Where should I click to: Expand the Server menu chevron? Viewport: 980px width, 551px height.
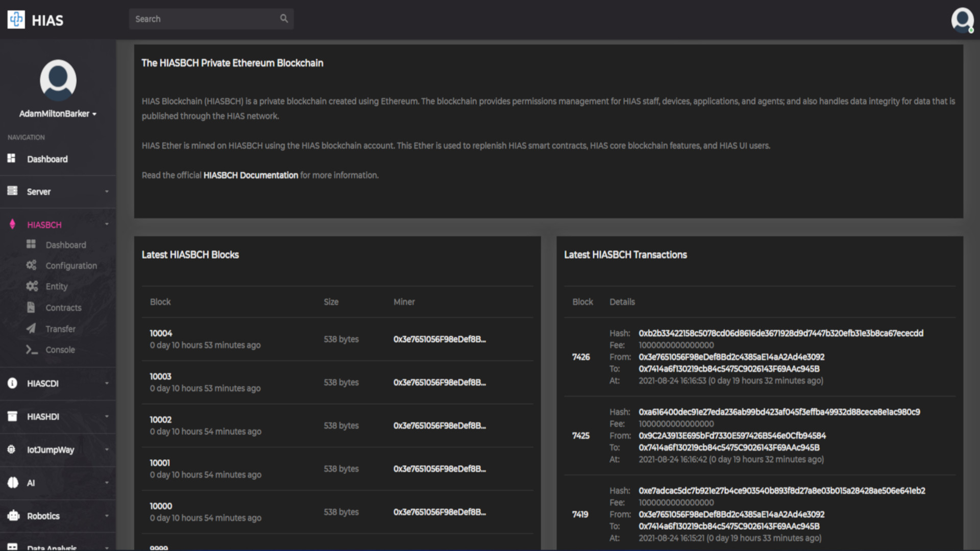click(x=107, y=191)
